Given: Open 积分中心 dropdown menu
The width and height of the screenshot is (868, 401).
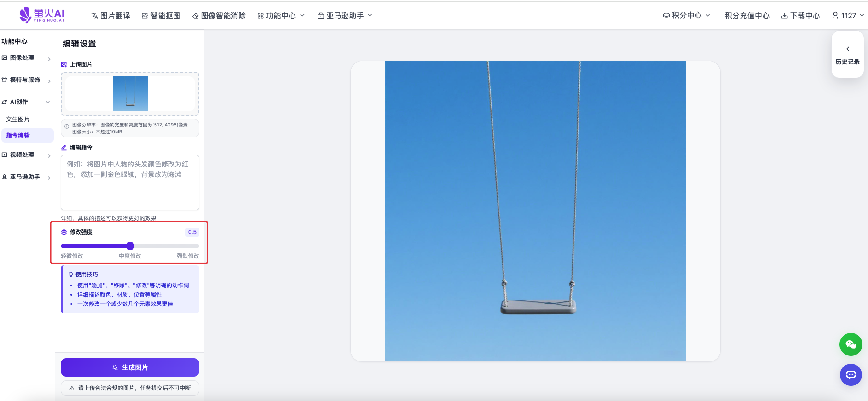Looking at the screenshot, I should [686, 16].
